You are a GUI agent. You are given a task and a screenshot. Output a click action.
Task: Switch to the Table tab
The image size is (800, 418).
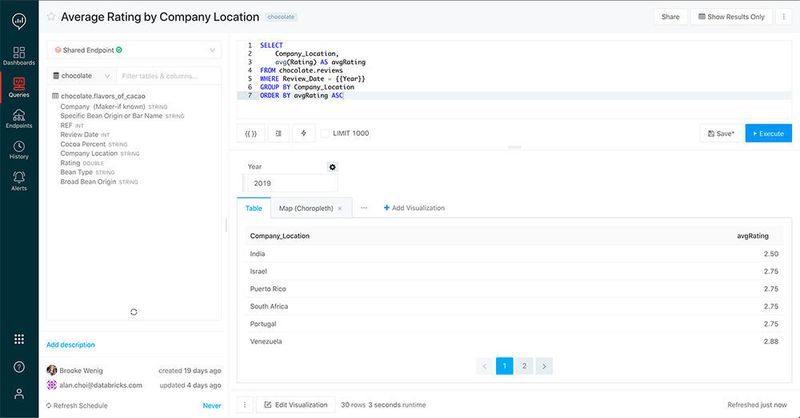(x=254, y=208)
